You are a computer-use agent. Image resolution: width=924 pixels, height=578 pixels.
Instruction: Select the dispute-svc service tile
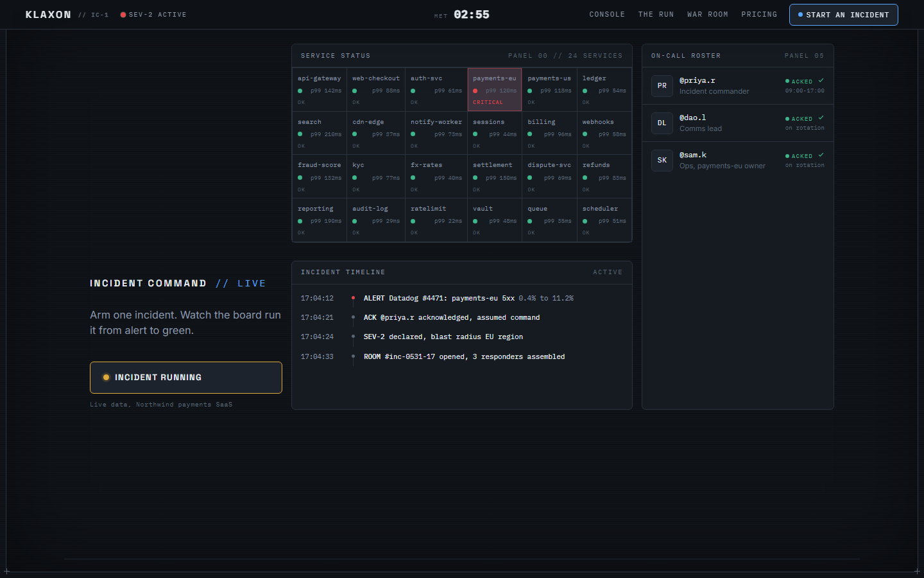549,177
